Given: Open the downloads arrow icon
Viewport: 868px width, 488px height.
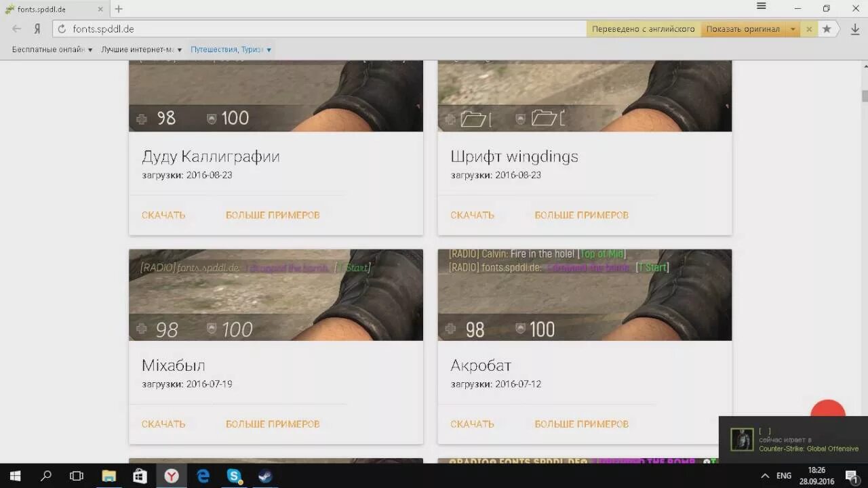Looking at the screenshot, I should click(x=854, y=29).
